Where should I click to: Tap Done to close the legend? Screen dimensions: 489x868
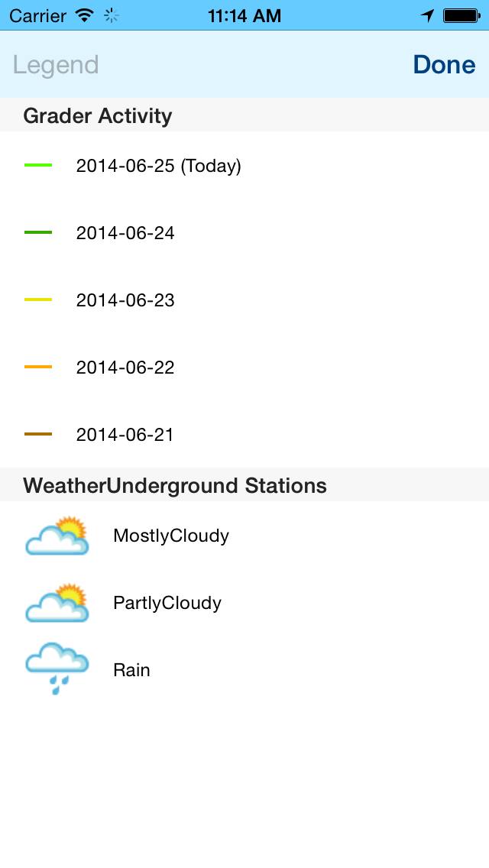coord(444,65)
